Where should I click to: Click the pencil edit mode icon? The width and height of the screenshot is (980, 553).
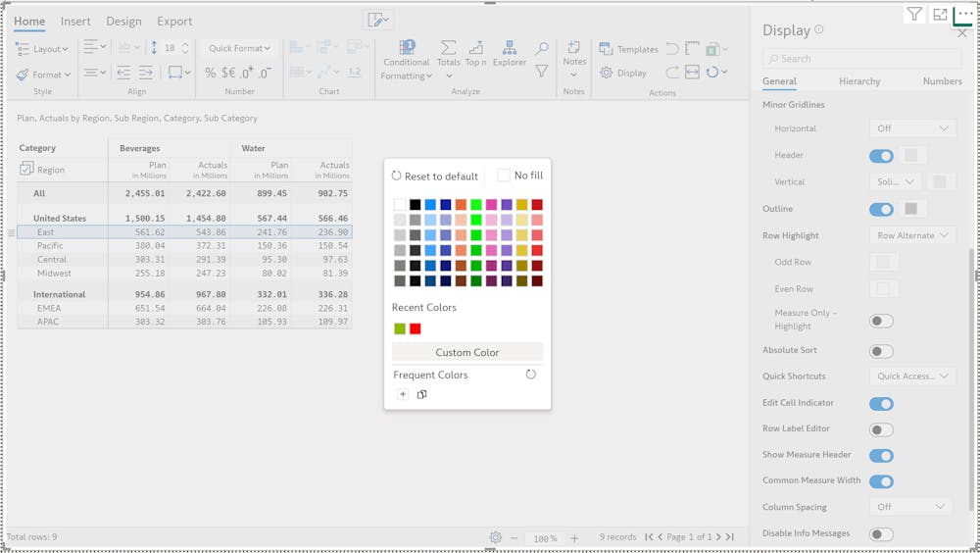[x=375, y=20]
